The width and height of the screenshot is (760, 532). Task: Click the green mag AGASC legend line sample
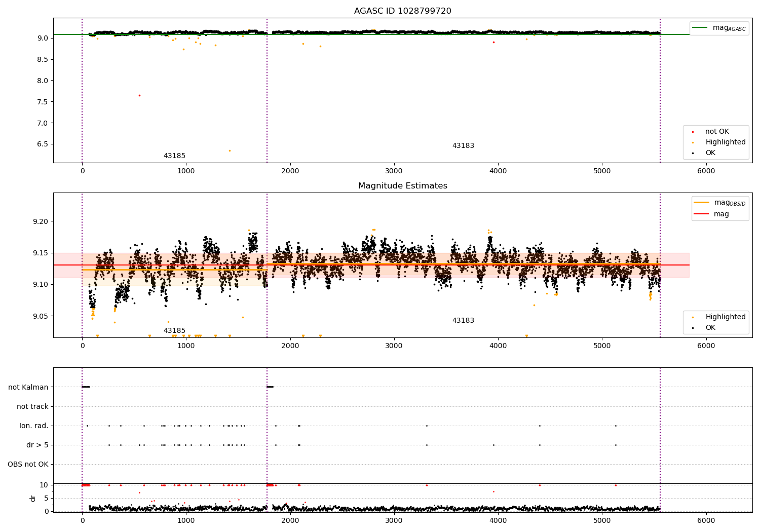point(700,27)
